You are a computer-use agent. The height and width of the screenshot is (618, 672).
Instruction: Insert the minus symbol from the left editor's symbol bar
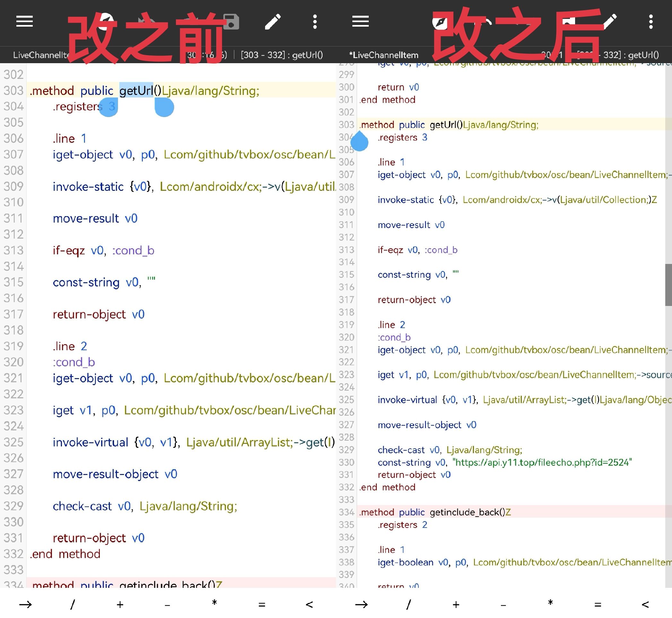click(167, 605)
